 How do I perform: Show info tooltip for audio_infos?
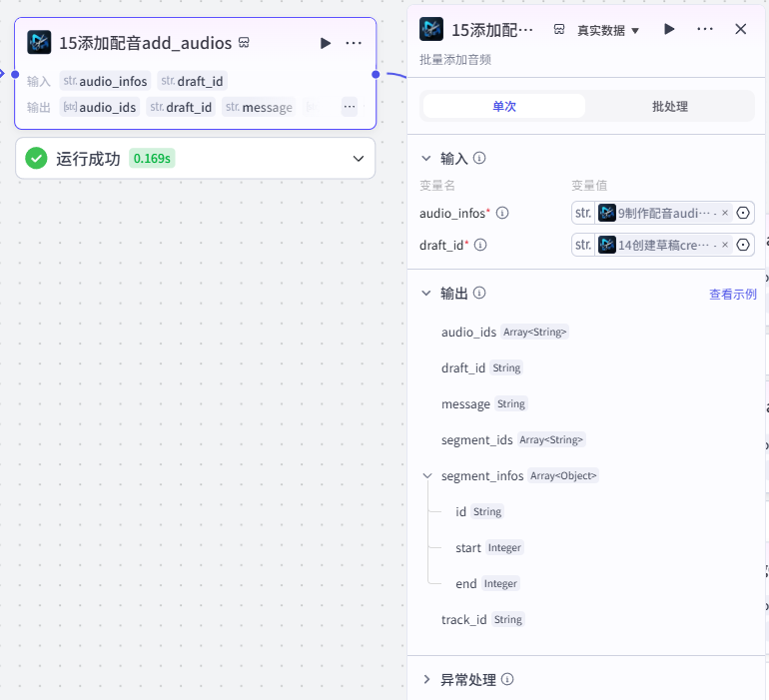[x=502, y=213]
